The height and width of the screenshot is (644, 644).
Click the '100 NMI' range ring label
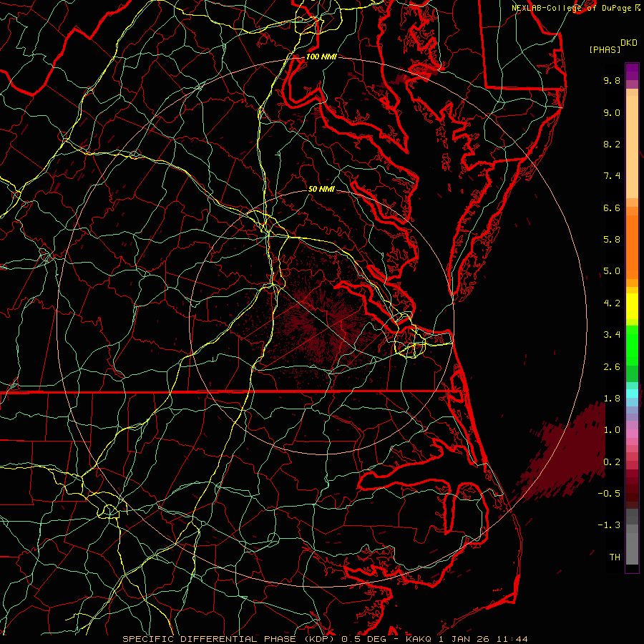pos(321,57)
